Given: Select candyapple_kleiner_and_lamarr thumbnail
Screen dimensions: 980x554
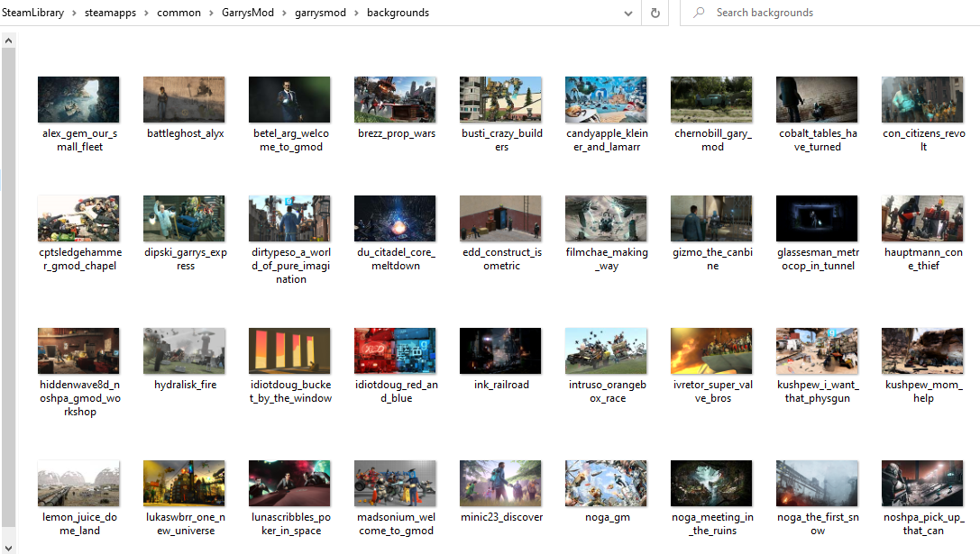Looking at the screenshot, I should coord(606,99).
